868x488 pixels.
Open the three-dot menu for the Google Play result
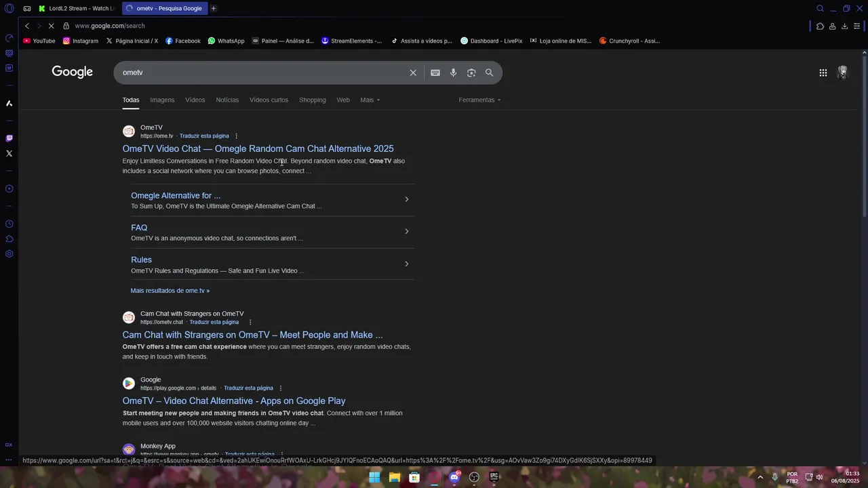click(280, 388)
